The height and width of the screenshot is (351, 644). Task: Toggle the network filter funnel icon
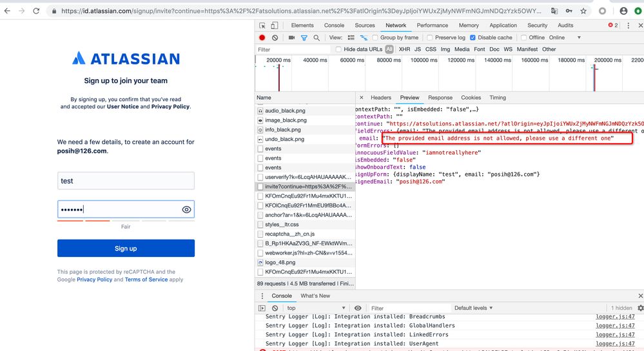(x=304, y=38)
